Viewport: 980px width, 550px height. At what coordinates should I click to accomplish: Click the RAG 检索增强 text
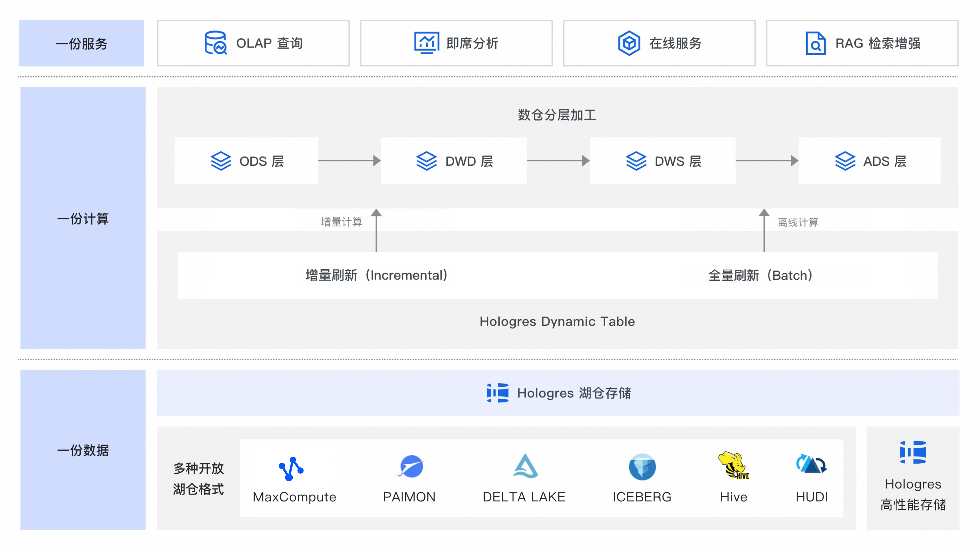[878, 43]
